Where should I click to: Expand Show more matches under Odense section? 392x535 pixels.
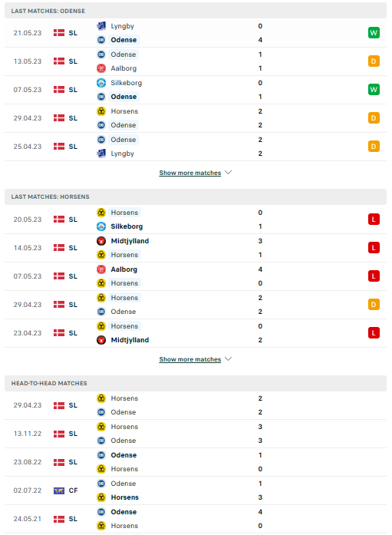[x=190, y=173]
